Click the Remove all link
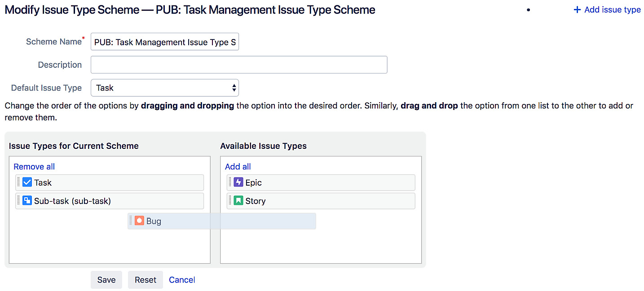644x291 pixels. [34, 166]
